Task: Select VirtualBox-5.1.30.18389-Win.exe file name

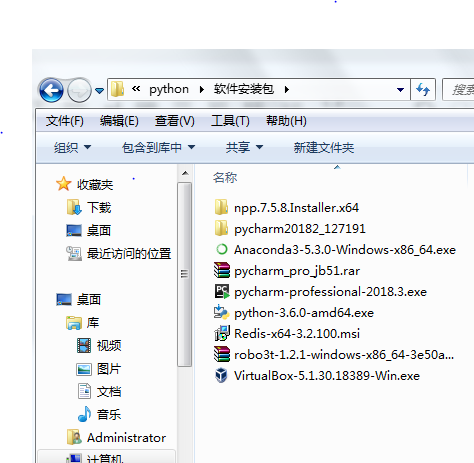Action: (327, 376)
